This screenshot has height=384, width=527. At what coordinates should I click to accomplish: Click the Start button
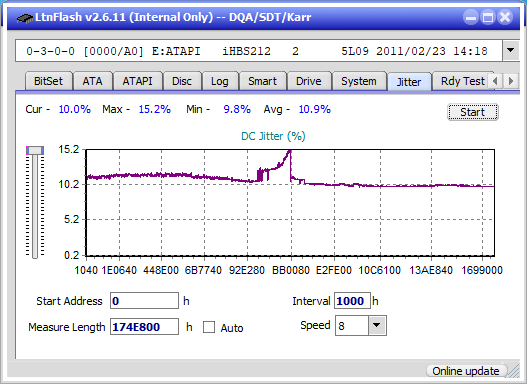click(473, 112)
